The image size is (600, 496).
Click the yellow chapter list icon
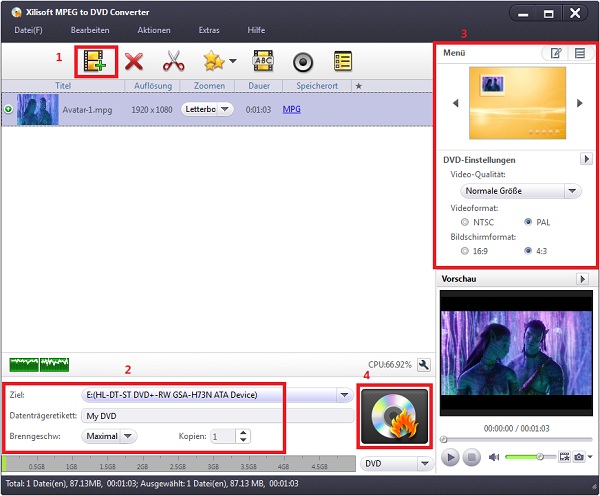click(343, 61)
